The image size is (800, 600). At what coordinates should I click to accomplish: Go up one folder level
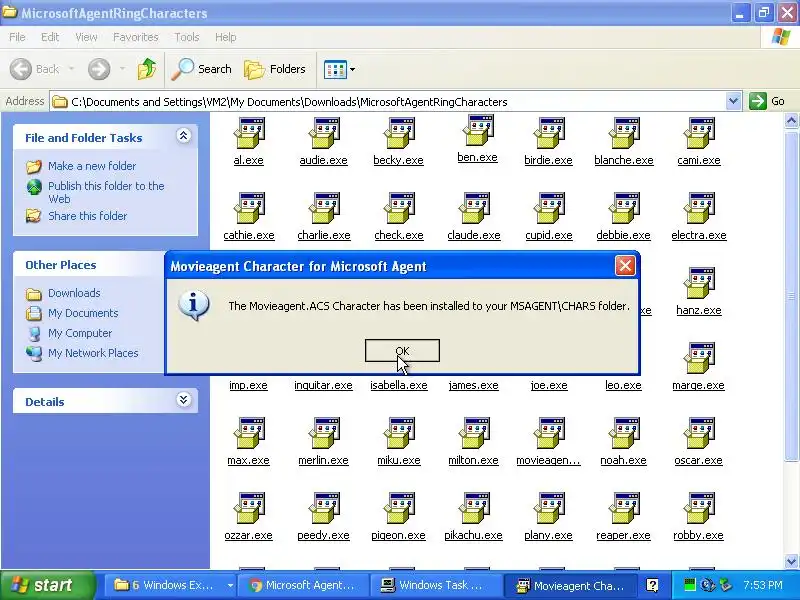pyautogui.click(x=147, y=69)
